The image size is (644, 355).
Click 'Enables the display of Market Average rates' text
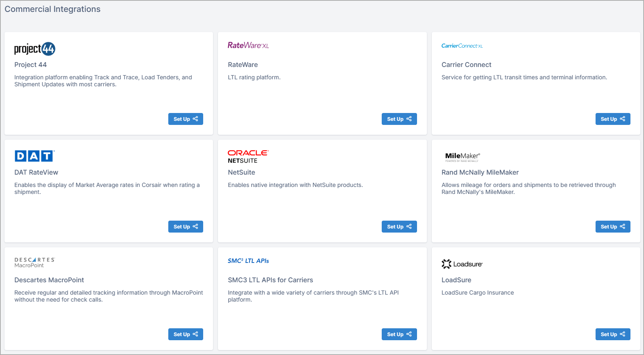107,188
